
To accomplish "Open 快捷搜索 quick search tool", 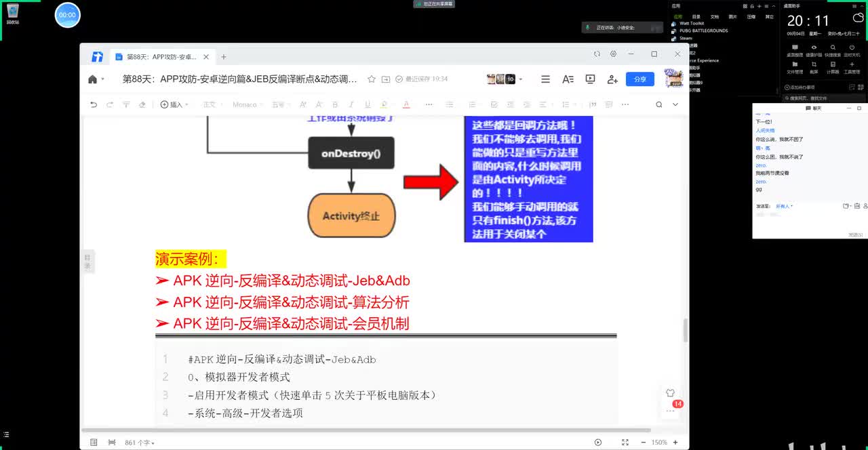I will tap(833, 51).
